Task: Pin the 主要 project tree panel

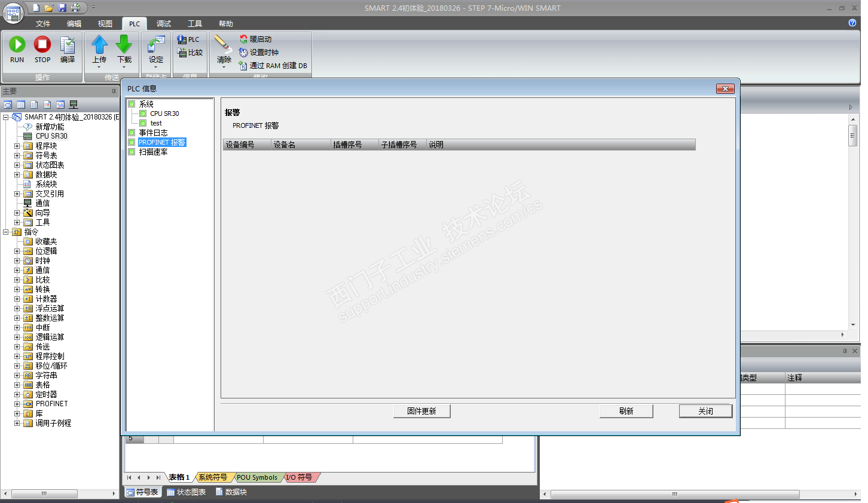Action: click(x=114, y=91)
